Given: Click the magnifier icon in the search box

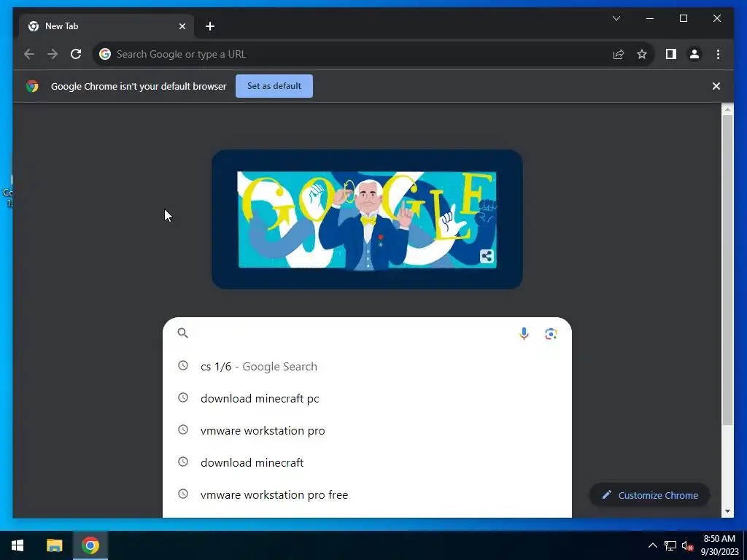Looking at the screenshot, I should [x=183, y=332].
